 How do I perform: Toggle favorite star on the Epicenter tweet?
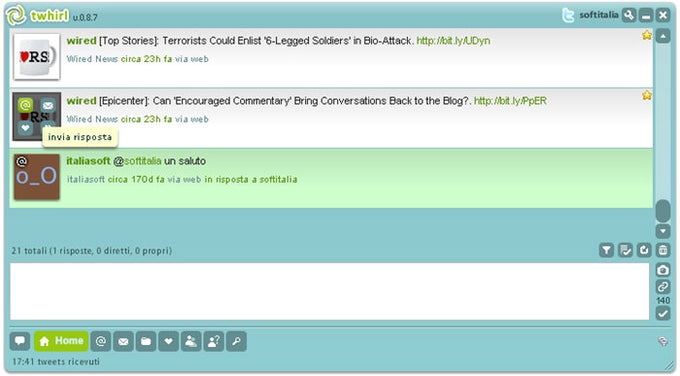click(647, 95)
